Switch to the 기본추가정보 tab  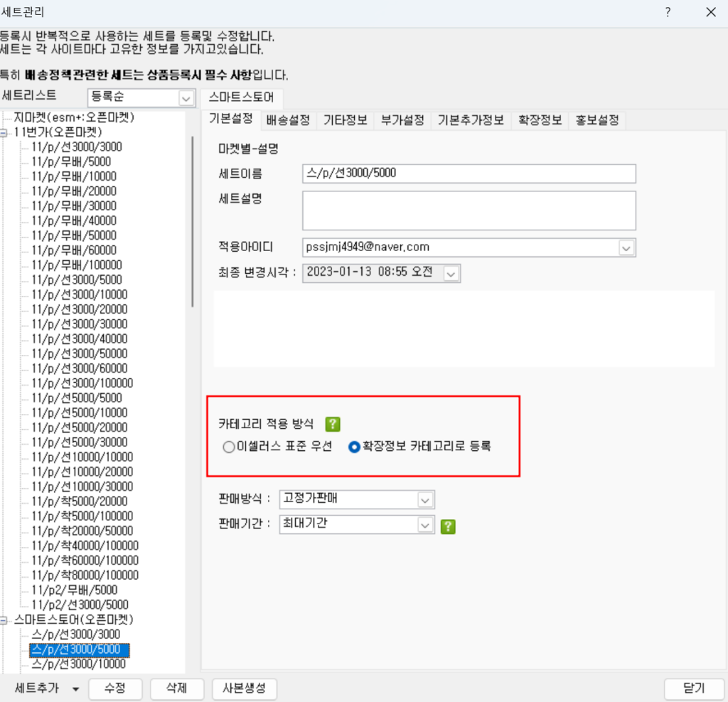point(471,120)
